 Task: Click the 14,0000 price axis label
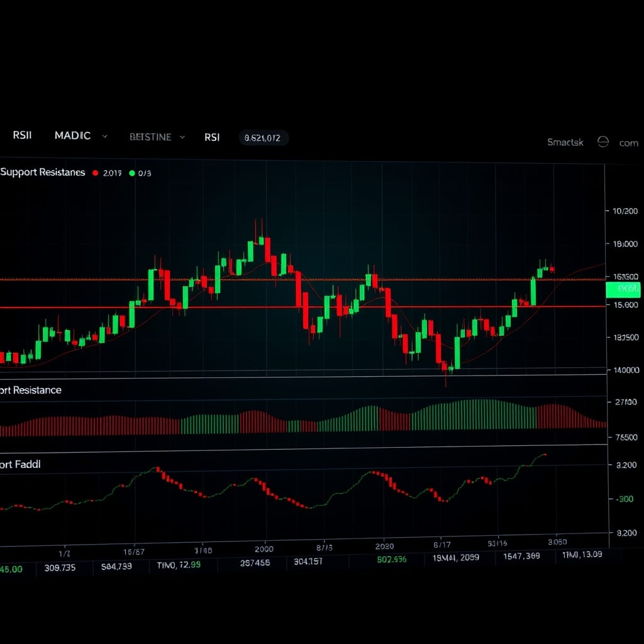coord(626,370)
